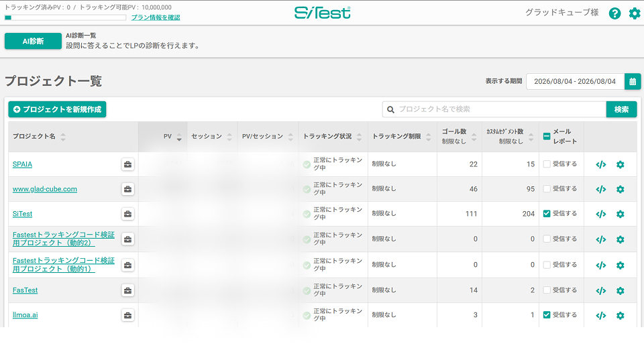
Task: Enable 受信する for FasTest
Action: [547, 290]
